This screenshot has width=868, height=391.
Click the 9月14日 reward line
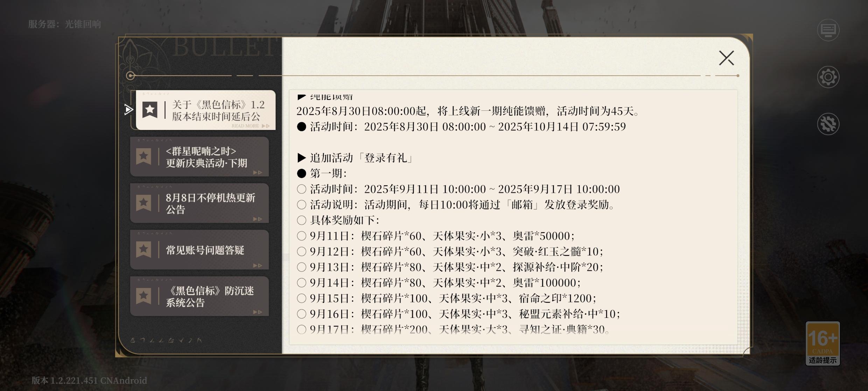click(x=439, y=283)
